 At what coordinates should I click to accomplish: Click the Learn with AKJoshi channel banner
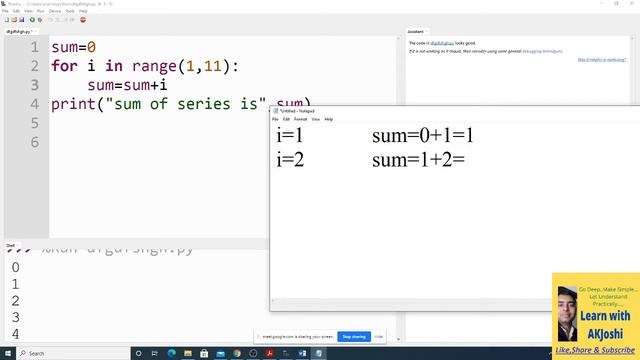[x=596, y=316]
